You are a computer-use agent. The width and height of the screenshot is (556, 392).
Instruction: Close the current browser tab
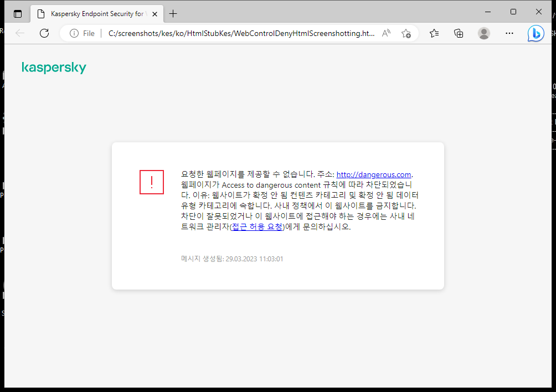point(155,14)
